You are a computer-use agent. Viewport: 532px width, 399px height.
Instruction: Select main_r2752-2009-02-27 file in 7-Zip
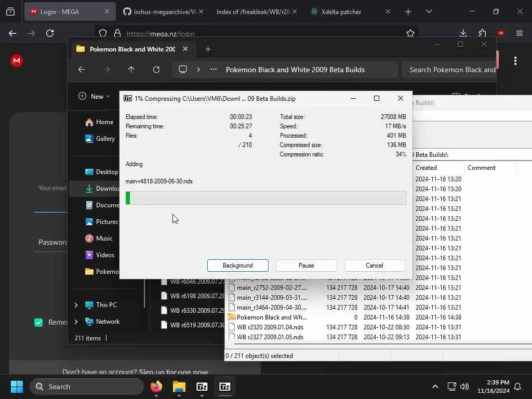click(x=272, y=288)
